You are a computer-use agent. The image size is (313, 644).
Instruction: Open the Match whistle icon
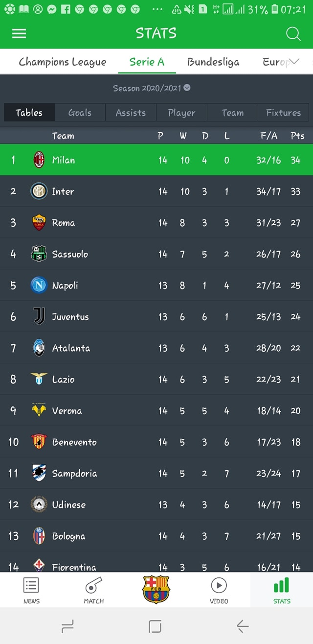[93, 585]
